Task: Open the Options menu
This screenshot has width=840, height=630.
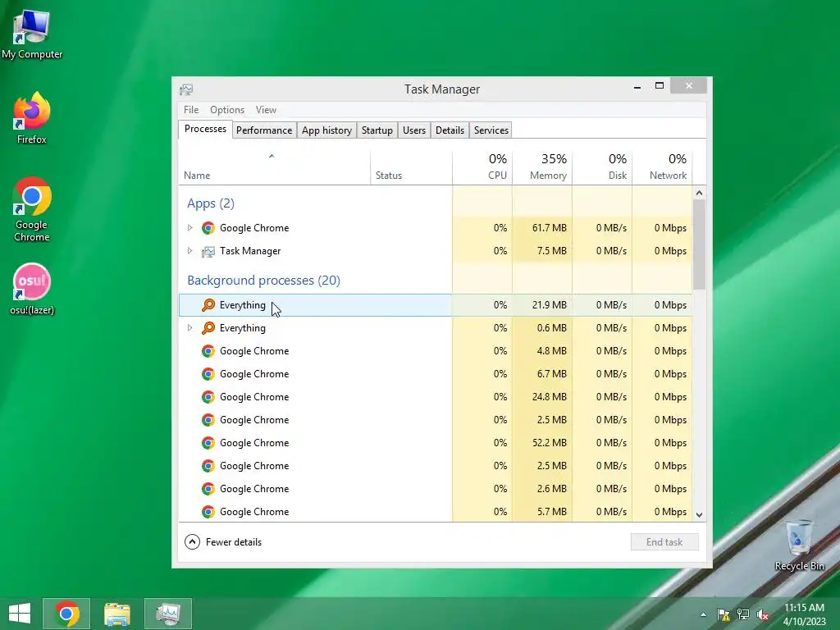Action: [227, 110]
